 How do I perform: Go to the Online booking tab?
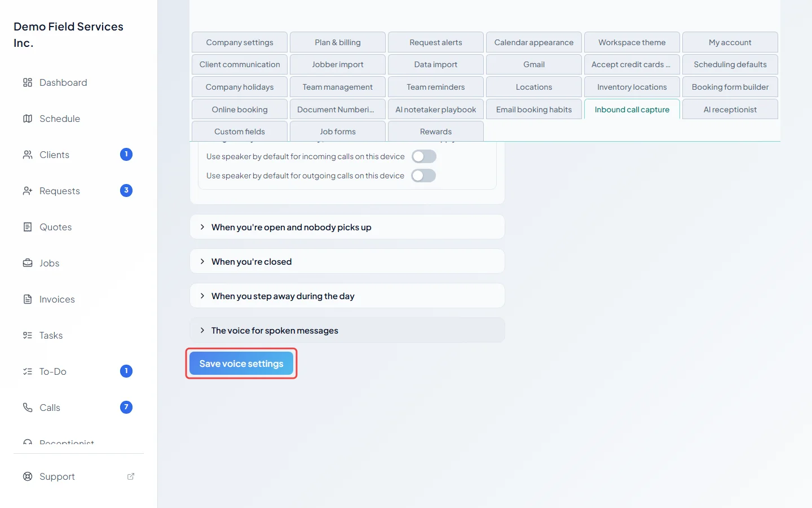tap(240, 110)
